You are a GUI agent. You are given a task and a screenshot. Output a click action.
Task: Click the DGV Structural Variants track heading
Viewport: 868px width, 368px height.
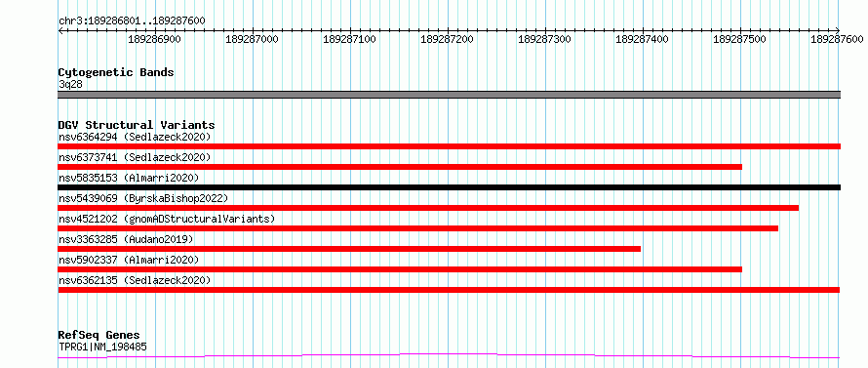point(137,125)
